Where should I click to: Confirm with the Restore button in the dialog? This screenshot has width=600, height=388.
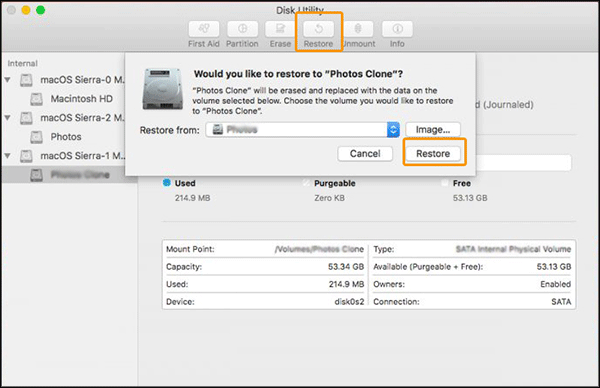(433, 154)
